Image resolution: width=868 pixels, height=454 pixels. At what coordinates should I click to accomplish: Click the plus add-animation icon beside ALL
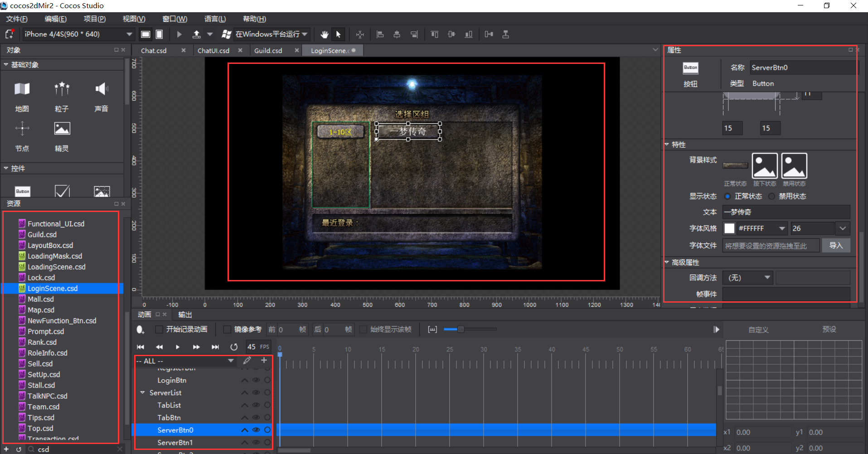click(264, 361)
